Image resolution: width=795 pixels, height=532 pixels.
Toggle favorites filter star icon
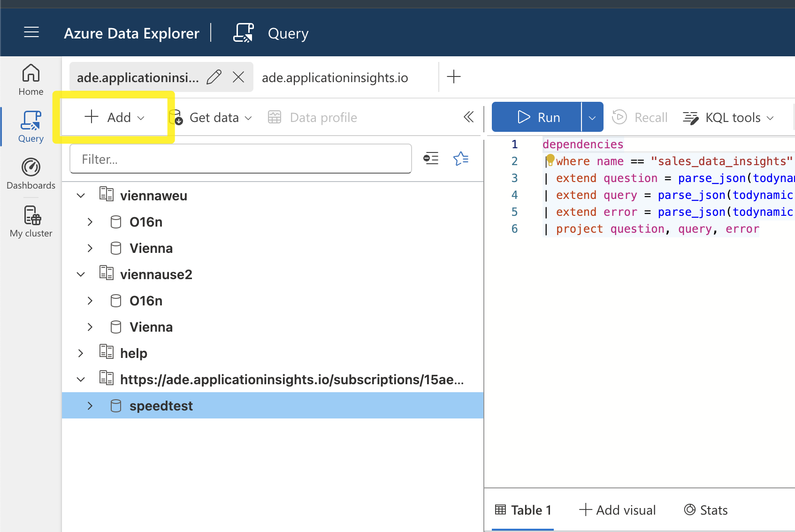pos(461,159)
